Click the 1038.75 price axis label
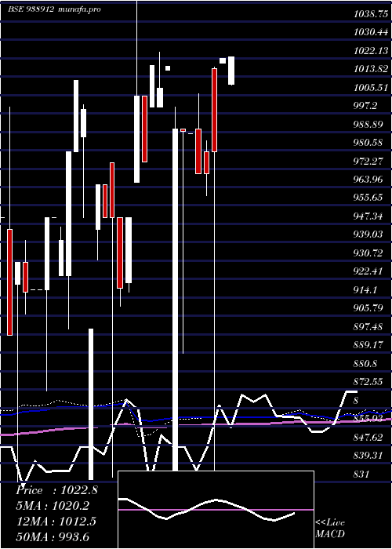Image resolution: width=392 pixels, height=549 pixels. pyautogui.click(x=371, y=14)
